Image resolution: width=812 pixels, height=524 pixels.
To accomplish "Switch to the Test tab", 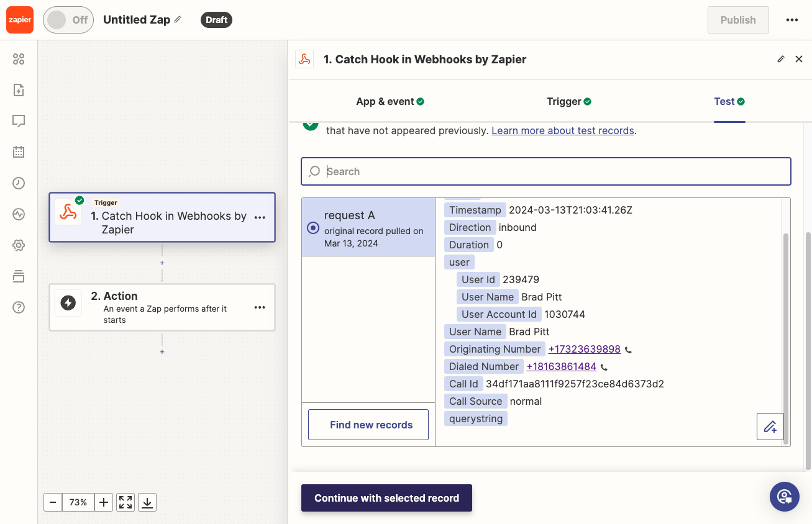I will (729, 101).
